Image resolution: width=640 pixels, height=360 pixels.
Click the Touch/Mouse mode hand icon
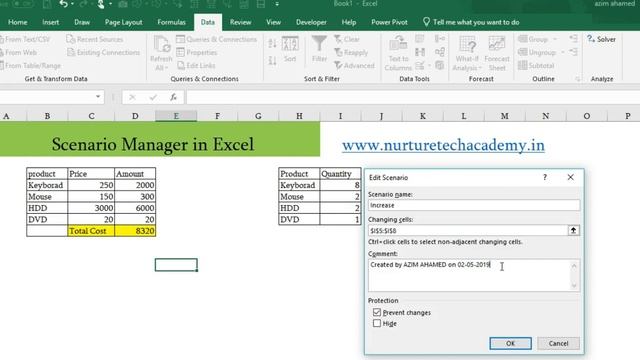(x=100, y=4)
